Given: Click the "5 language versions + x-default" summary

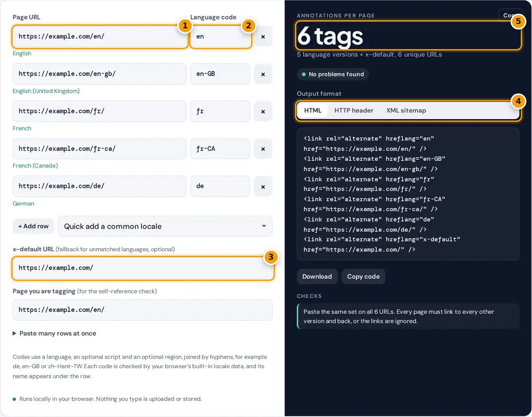Looking at the screenshot, I should 369,55.
